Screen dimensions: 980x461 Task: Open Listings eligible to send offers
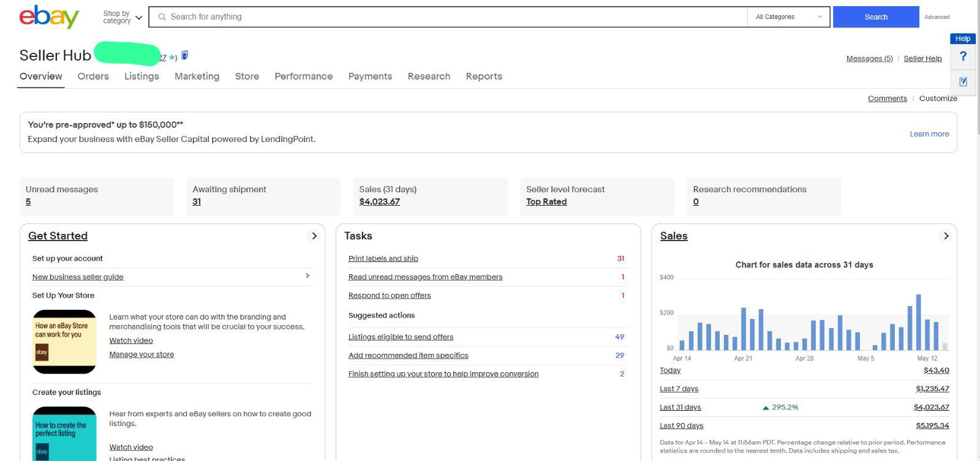[x=401, y=337]
